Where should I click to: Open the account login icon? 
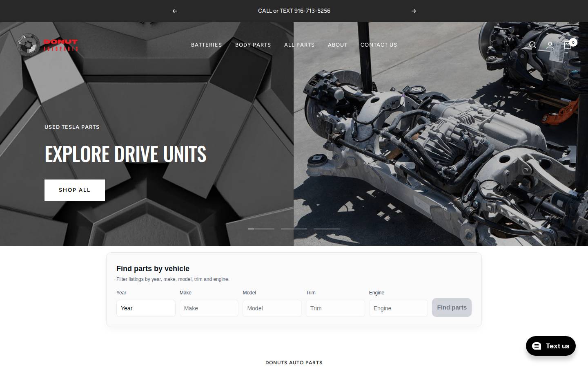(x=550, y=45)
